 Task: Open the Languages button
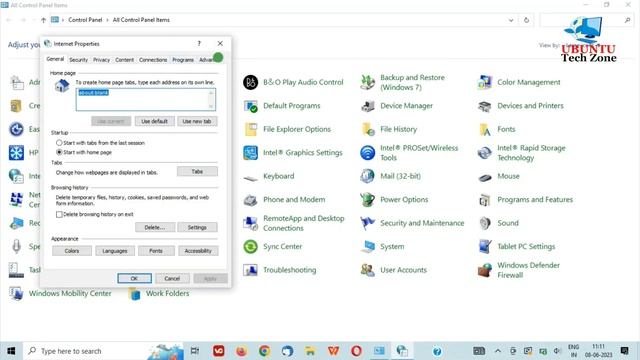[x=115, y=251]
